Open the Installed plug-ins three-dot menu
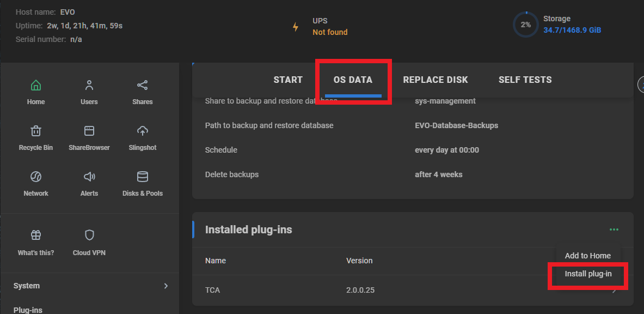The height and width of the screenshot is (314, 644). 614,230
